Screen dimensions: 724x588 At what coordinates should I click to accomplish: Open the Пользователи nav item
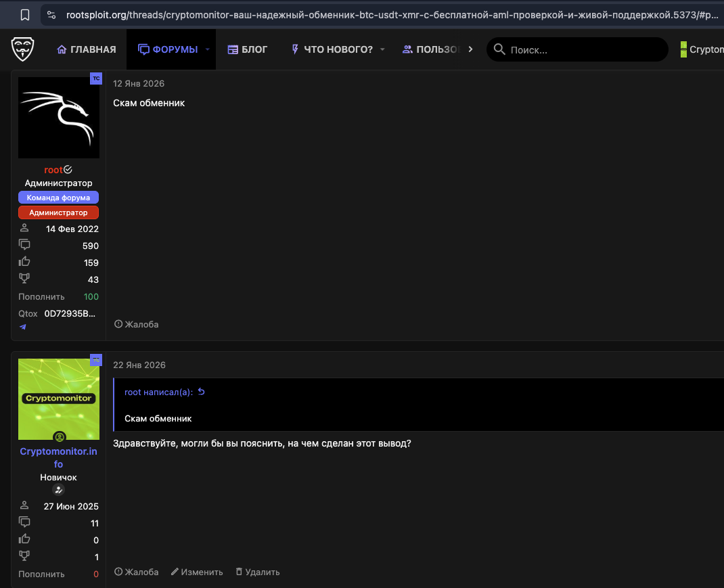point(432,49)
